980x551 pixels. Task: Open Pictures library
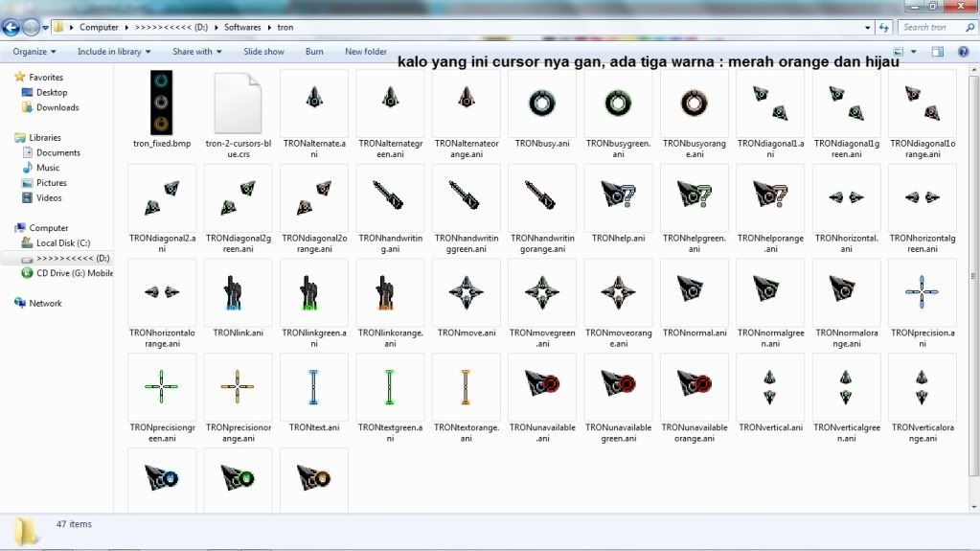tap(51, 183)
